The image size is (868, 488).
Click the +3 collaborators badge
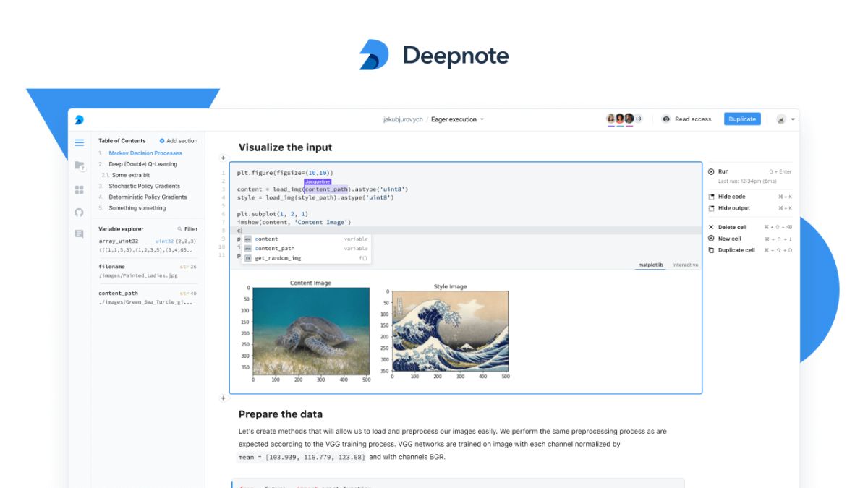[638, 119]
